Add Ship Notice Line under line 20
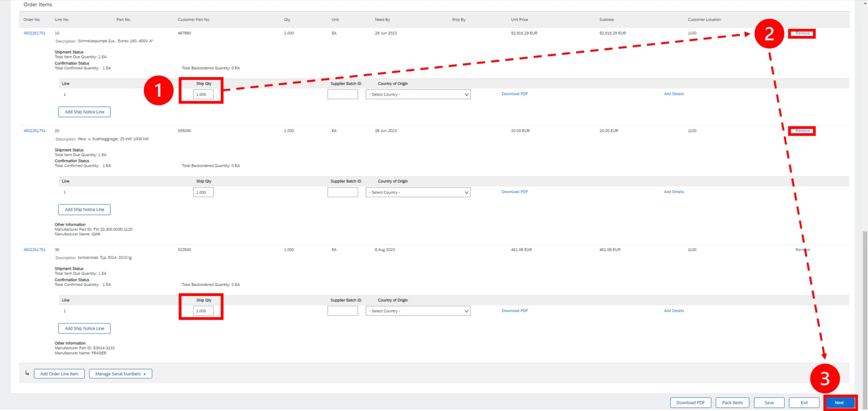Image resolution: width=868 pixels, height=411 pixels. tap(85, 210)
